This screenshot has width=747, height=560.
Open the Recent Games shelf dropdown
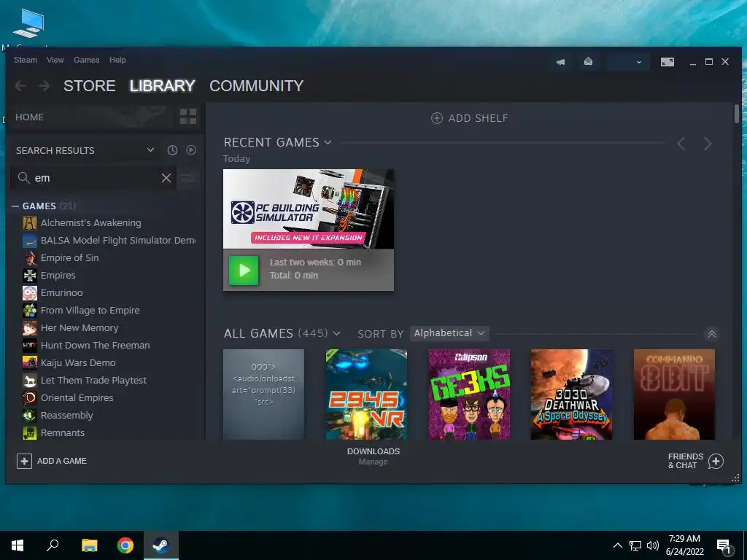pyautogui.click(x=328, y=142)
